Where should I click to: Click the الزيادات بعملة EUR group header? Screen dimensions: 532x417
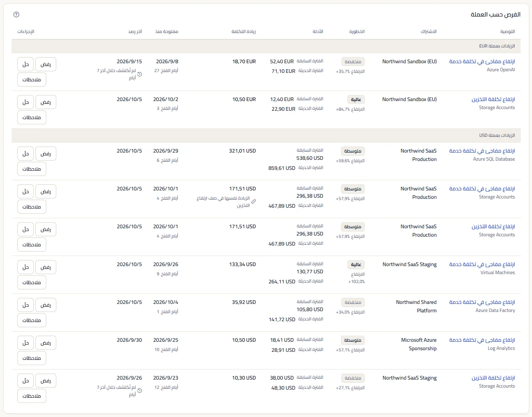click(266, 46)
